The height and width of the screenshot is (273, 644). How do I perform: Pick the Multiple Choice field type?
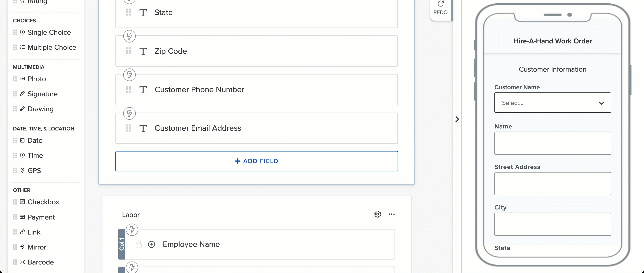point(52,47)
